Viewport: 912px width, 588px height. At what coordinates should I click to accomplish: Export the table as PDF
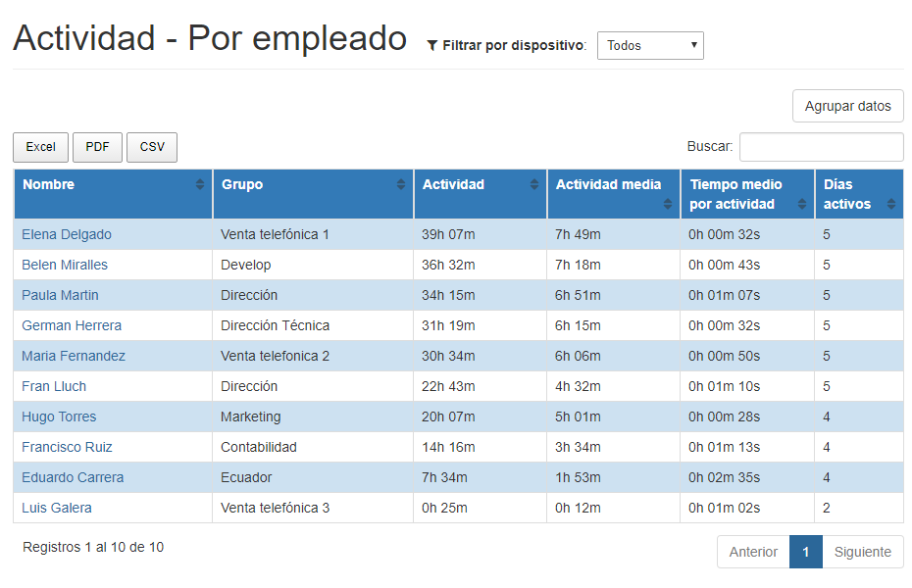point(97,147)
